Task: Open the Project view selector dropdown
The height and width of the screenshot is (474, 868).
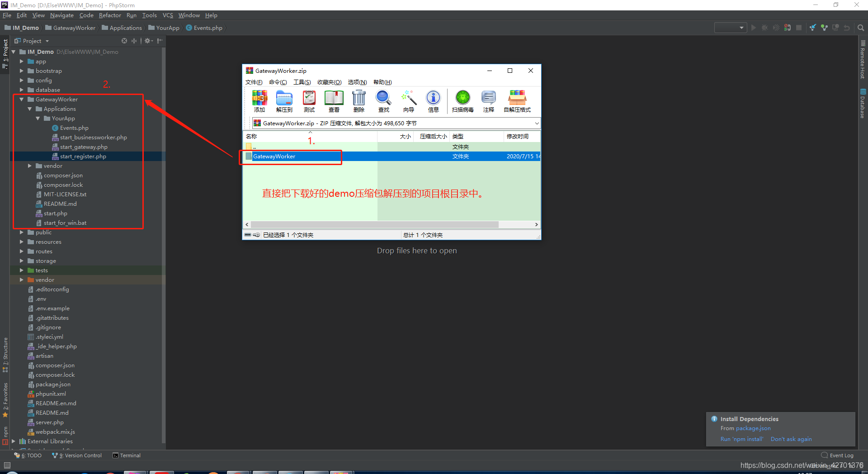Action: 32,41
